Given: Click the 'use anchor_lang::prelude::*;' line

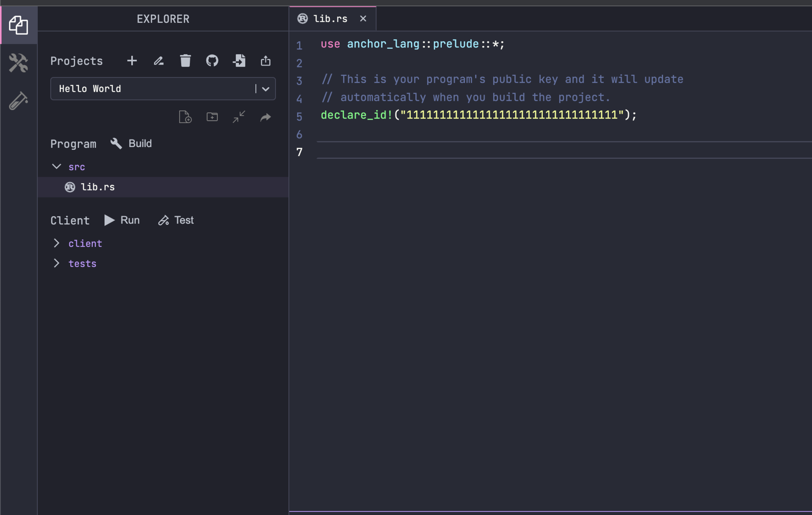Looking at the screenshot, I should pos(412,44).
